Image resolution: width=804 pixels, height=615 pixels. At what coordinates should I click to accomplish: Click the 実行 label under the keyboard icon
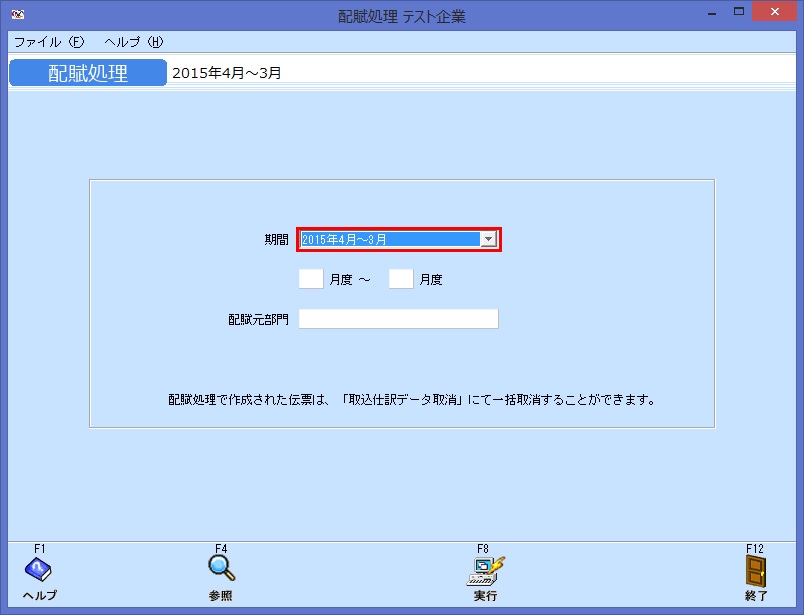pyautogui.click(x=485, y=595)
